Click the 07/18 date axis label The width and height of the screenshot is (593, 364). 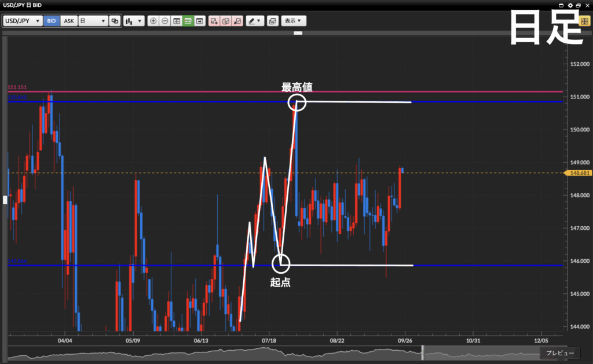(269, 341)
